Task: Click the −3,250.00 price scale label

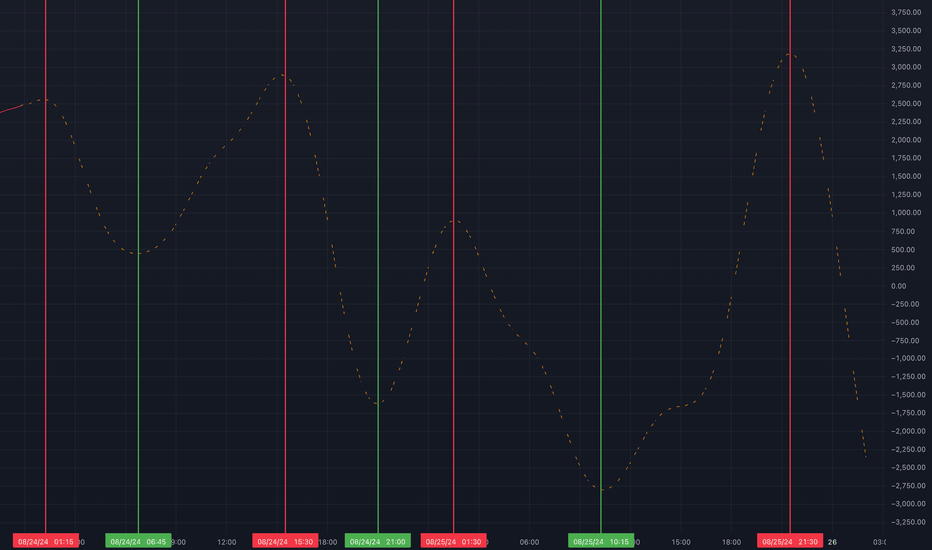Action: point(908,522)
